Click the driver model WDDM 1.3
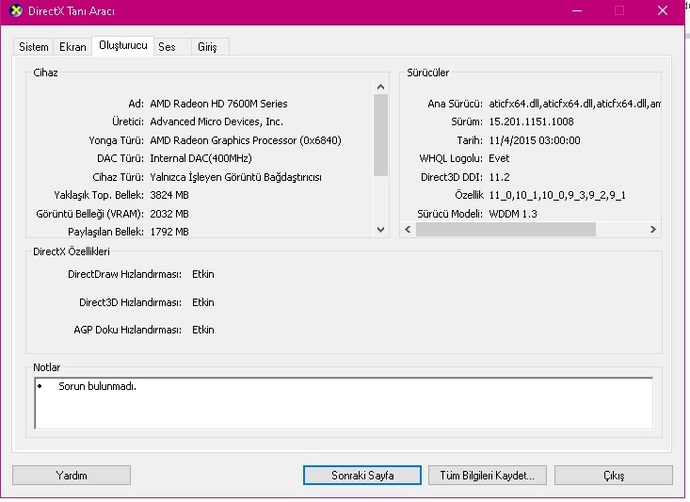 click(513, 214)
